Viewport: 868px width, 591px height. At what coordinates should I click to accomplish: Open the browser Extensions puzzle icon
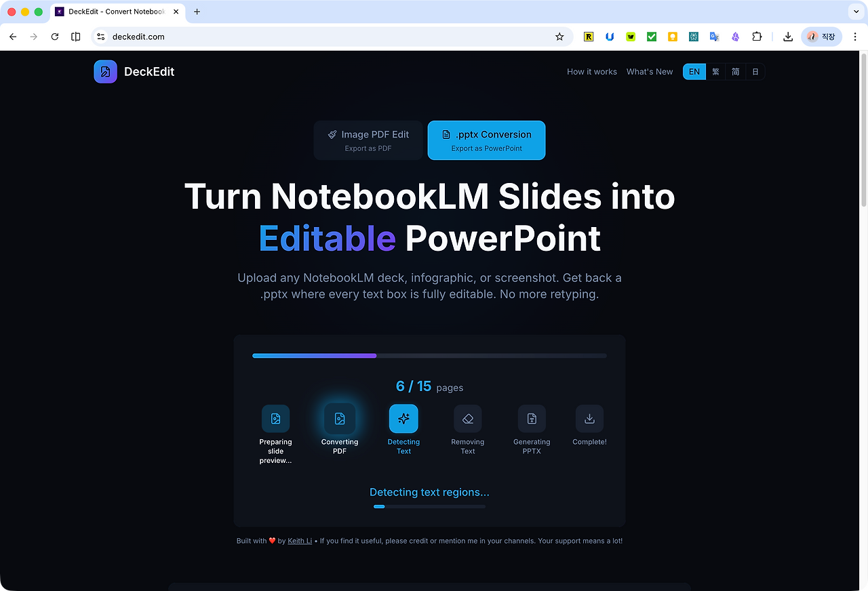coord(757,37)
